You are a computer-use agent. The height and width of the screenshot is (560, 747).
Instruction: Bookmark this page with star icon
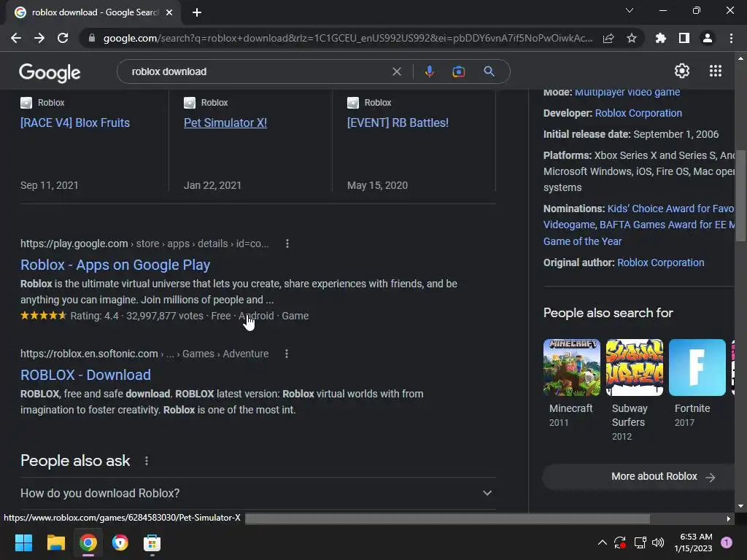click(632, 38)
